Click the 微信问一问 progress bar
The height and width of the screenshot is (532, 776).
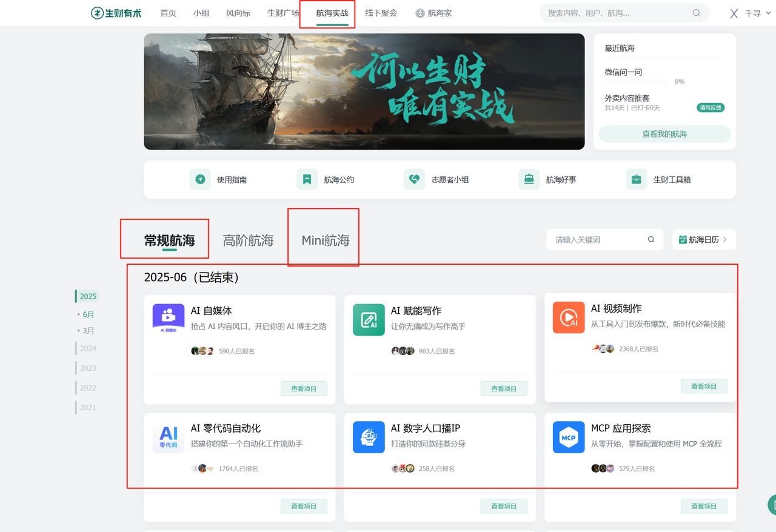coord(637,81)
